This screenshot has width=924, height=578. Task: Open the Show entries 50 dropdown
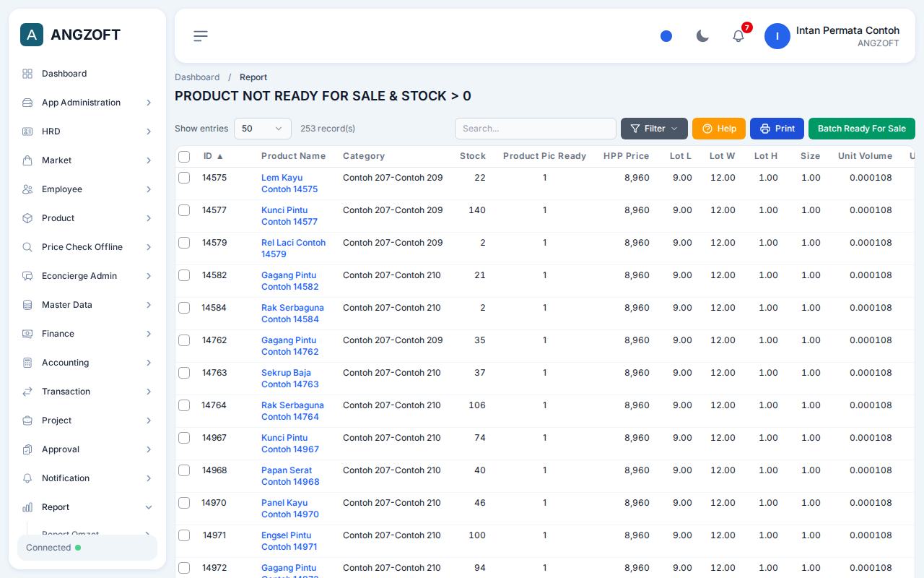pyautogui.click(x=263, y=129)
